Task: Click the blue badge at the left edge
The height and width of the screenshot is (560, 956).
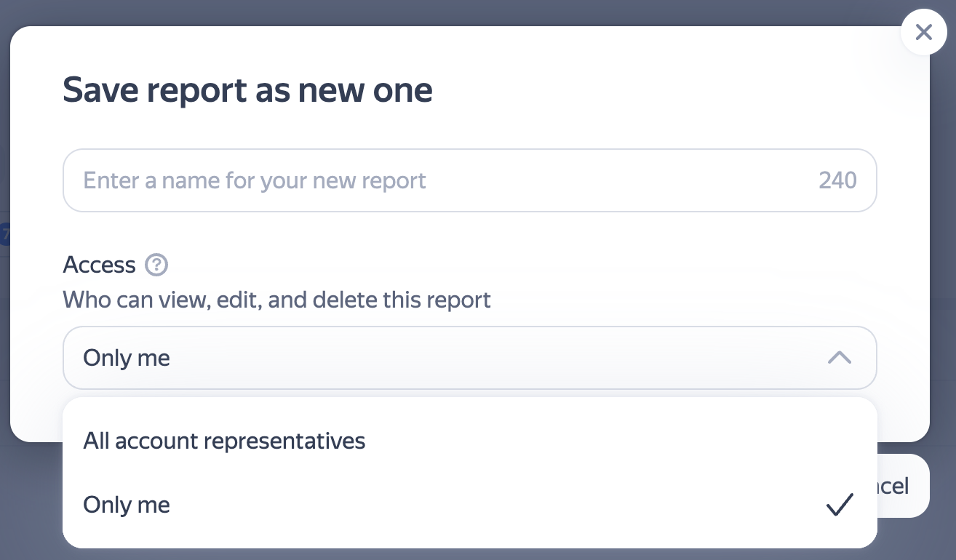Action: click(5, 235)
